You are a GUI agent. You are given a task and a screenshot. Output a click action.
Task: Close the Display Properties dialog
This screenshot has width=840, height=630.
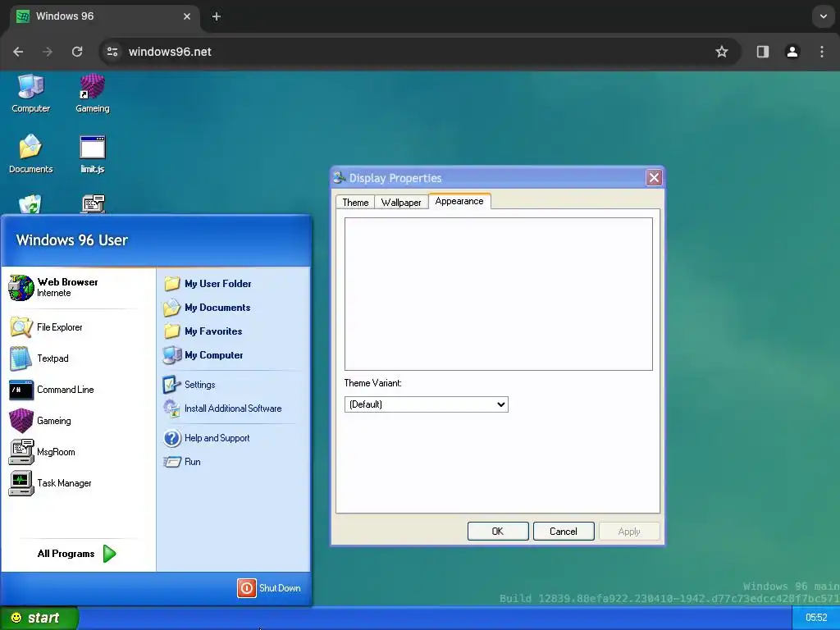point(654,178)
